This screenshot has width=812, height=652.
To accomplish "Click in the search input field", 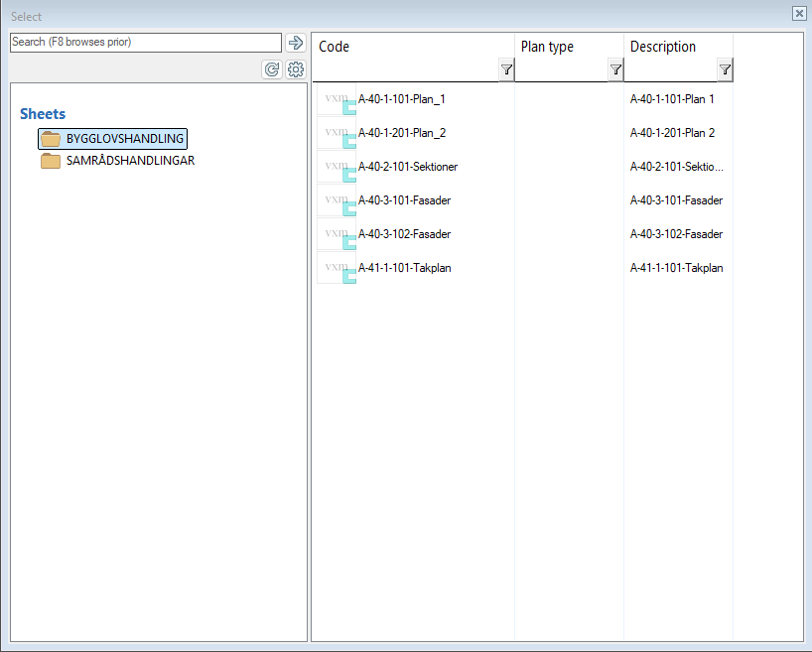I will (145, 43).
